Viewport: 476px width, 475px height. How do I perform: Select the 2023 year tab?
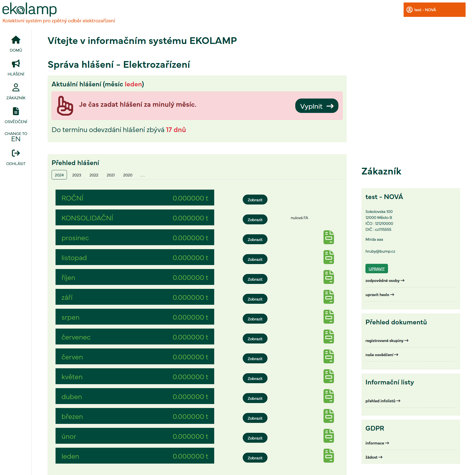click(x=77, y=175)
